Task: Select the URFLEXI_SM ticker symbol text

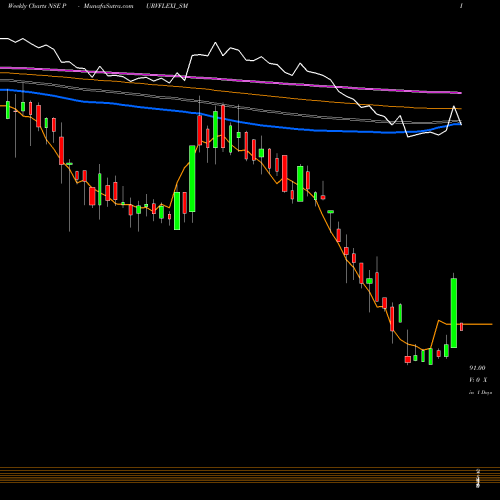Action: 167,6
